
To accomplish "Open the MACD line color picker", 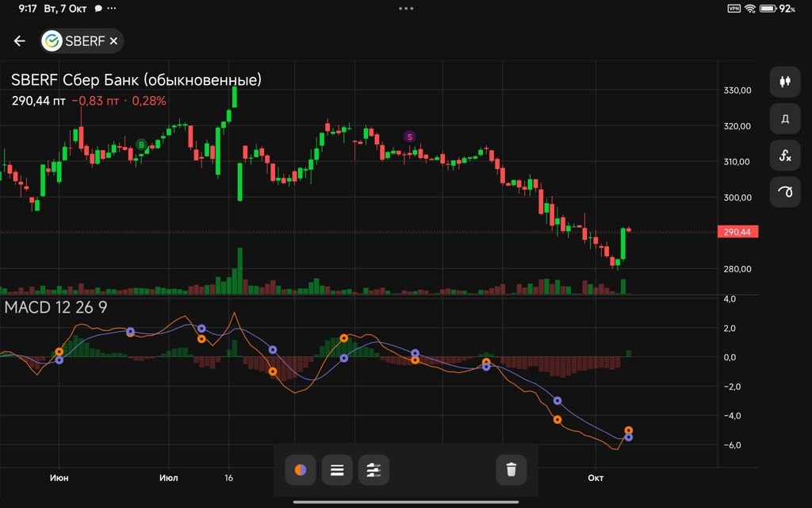I will (x=301, y=470).
